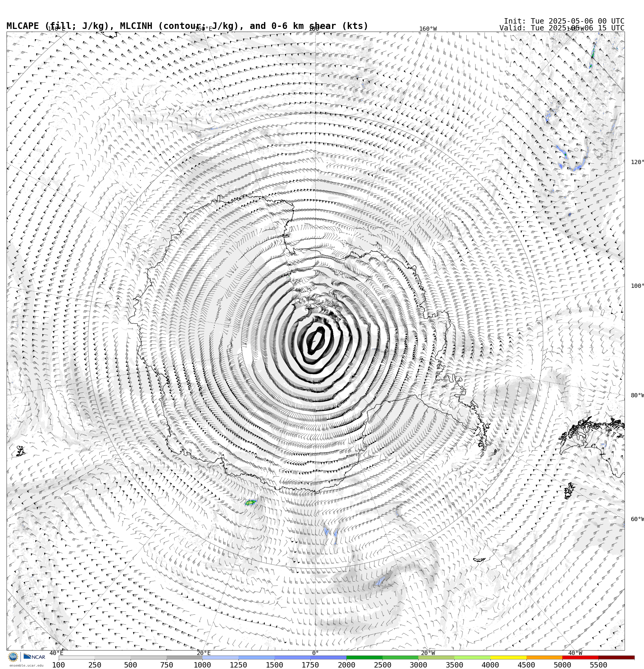Open the ensemble.ucar.edu link text
Screen dimensions: 644x669
tap(26, 665)
